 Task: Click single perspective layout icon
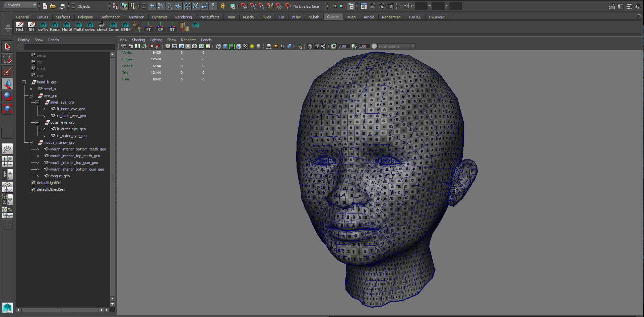(7, 149)
